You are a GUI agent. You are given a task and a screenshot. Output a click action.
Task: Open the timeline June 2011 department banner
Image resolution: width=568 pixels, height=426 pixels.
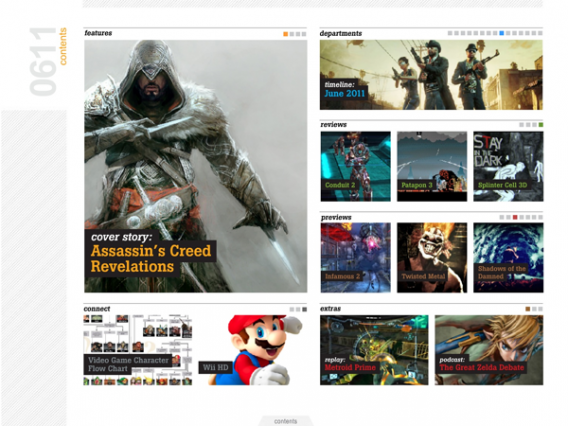431,75
